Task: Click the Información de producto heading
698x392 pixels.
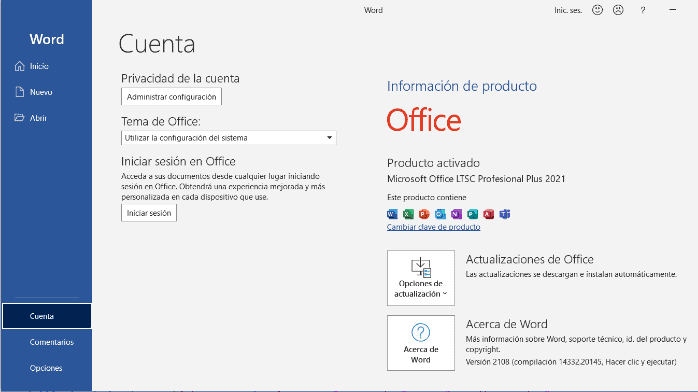Action: [462, 86]
